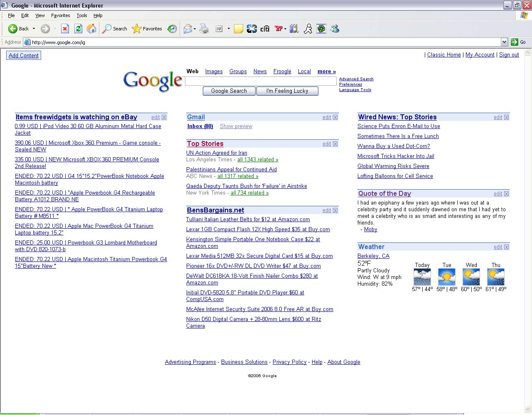Close the Weather widget box
532x415 pixels.
click(x=507, y=247)
